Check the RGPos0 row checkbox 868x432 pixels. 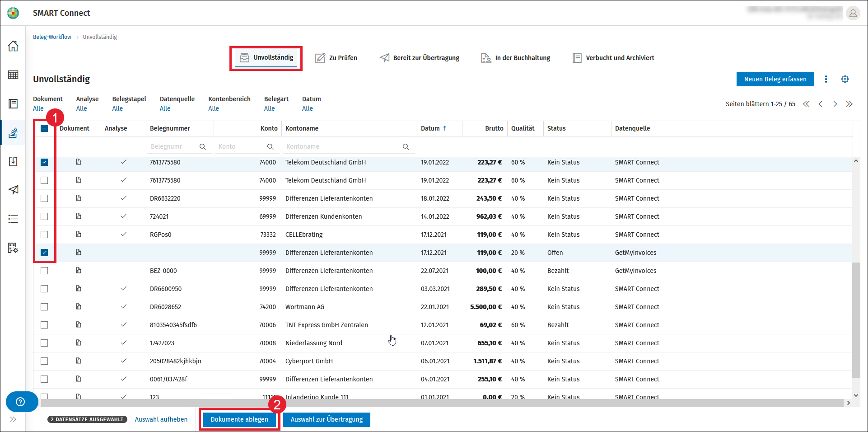click(44, 235)
